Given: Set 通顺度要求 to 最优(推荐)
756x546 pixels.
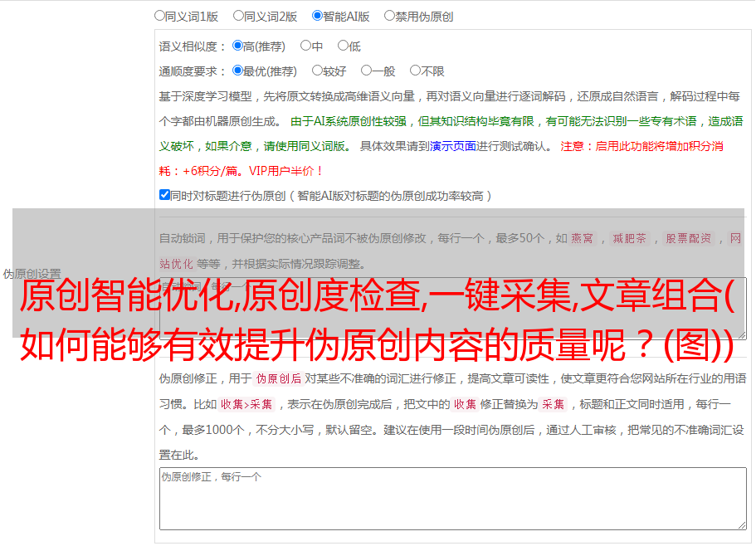Looking at the screenshot, I should click(237, 71).
